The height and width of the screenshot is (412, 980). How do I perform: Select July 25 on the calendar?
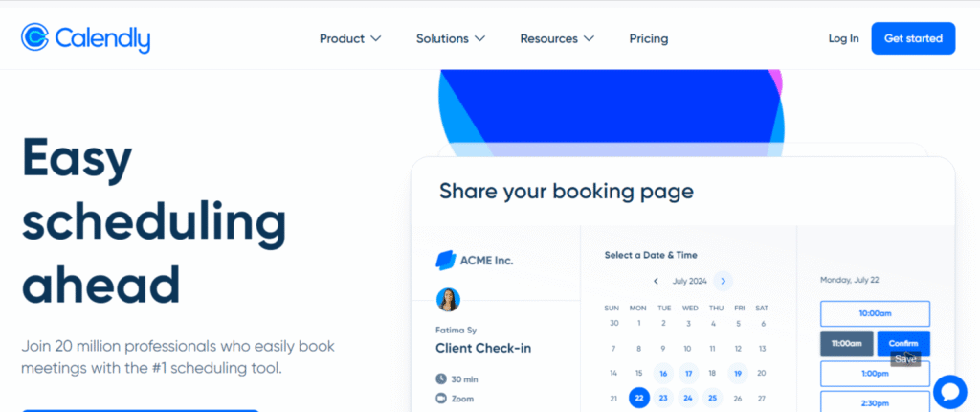(712, 398)
